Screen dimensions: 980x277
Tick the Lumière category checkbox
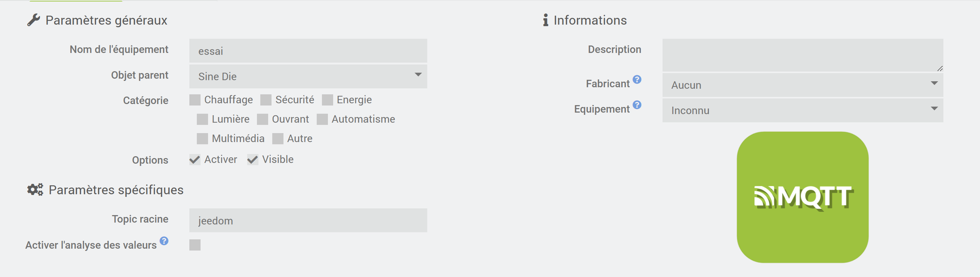tap(202, 119)
